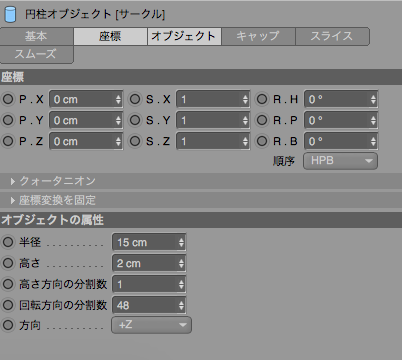Click the R.P stepper arrows
402x360 pixels.
point(373,120)
